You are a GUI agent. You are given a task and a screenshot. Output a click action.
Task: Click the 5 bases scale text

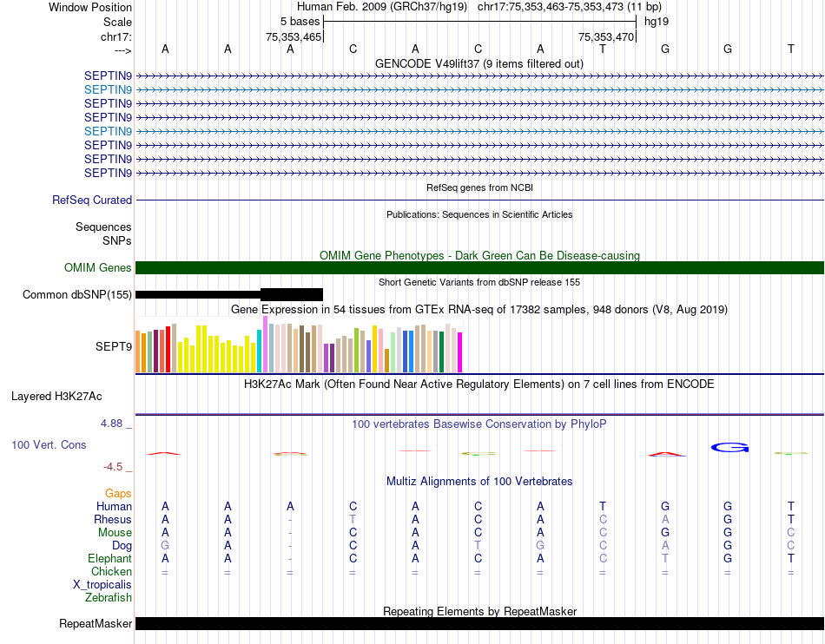tap(300, 22)
